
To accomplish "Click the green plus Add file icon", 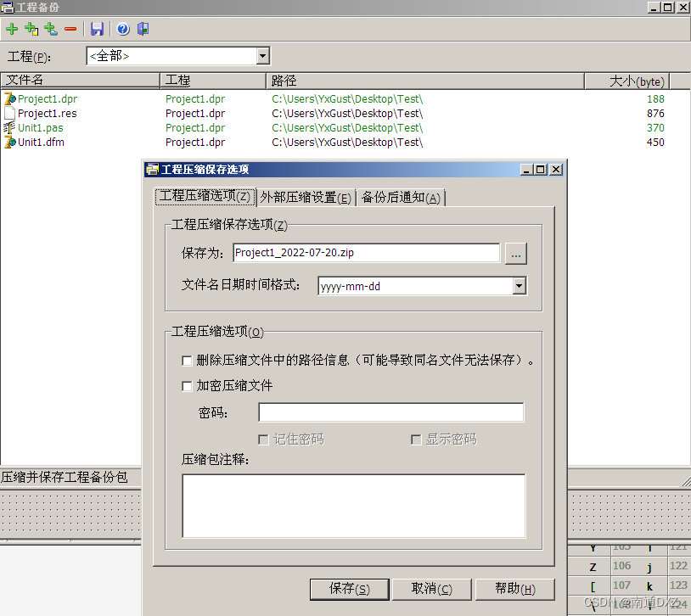I will point(12,29).
